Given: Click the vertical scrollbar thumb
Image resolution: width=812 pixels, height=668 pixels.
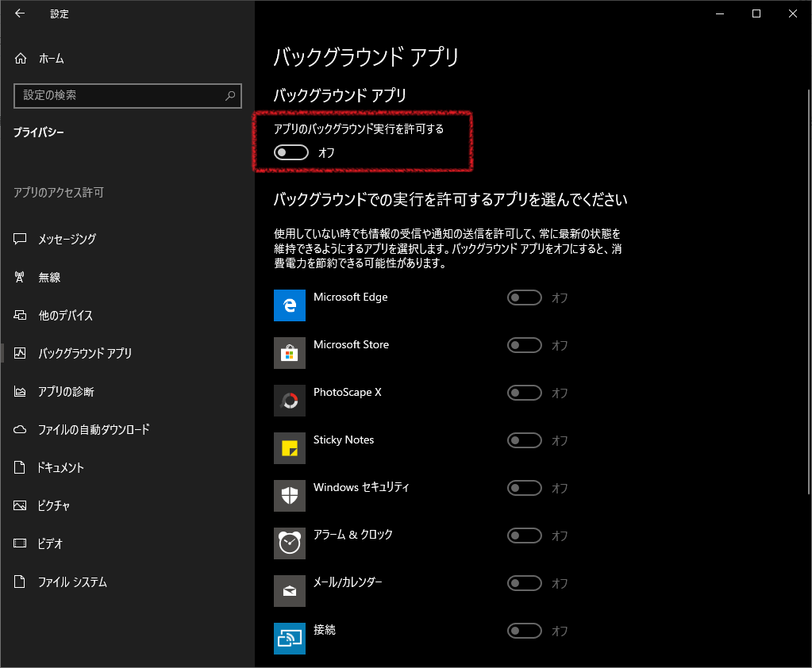Looking at the screenshot, I should (809, 292).
